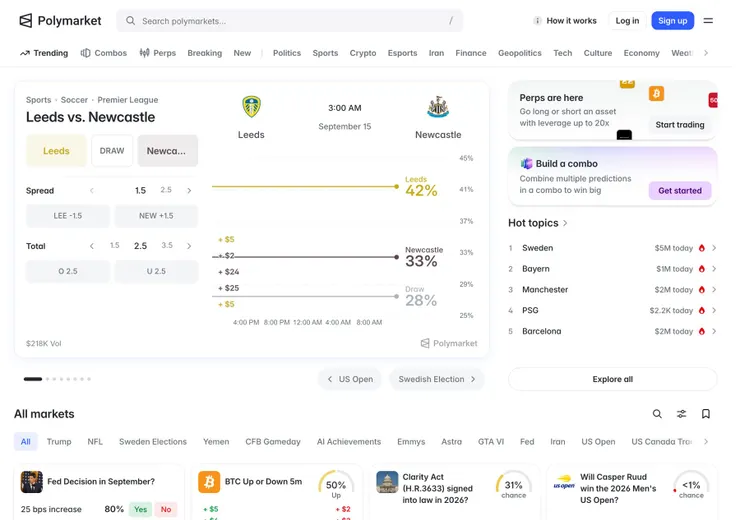Advance Spread line with right arrow

click(189, 191)
